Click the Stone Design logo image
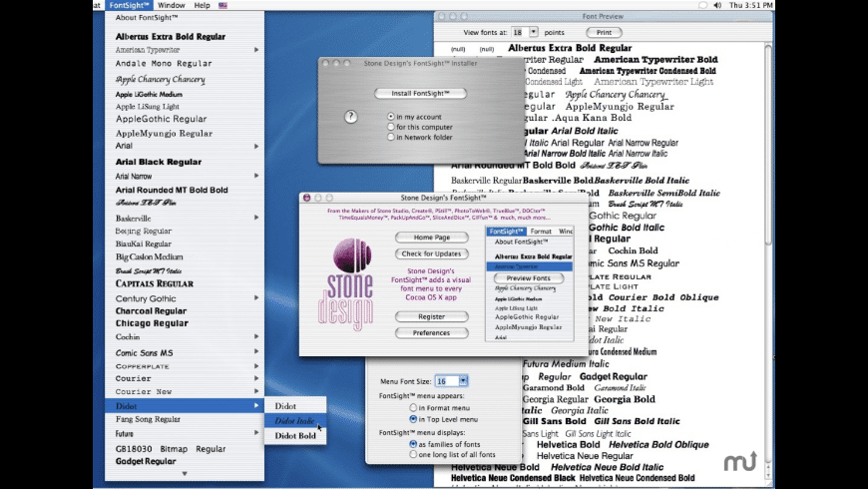Screen dimensions: 868x489 coord(346,283)
